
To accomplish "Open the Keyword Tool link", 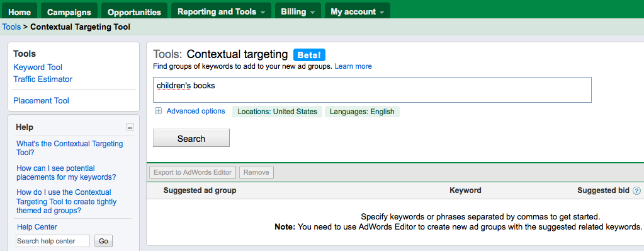I will [x=38, y=67].
